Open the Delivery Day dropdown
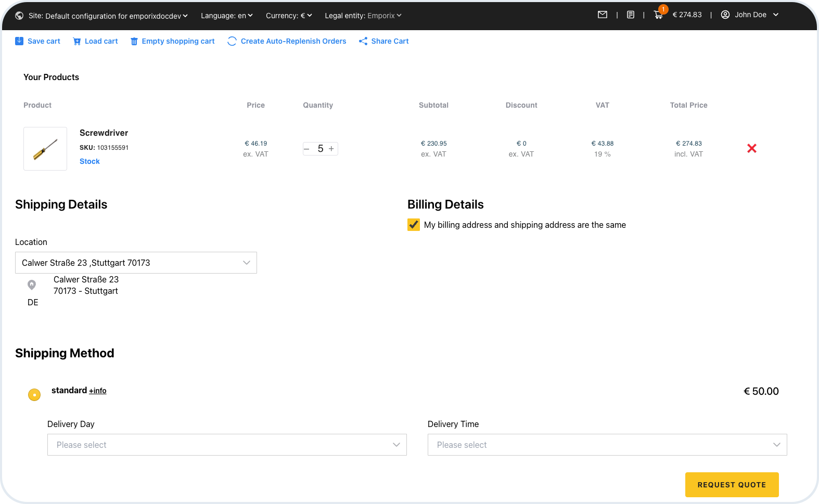The image size is (819, 504). click(x=227, y=445)
